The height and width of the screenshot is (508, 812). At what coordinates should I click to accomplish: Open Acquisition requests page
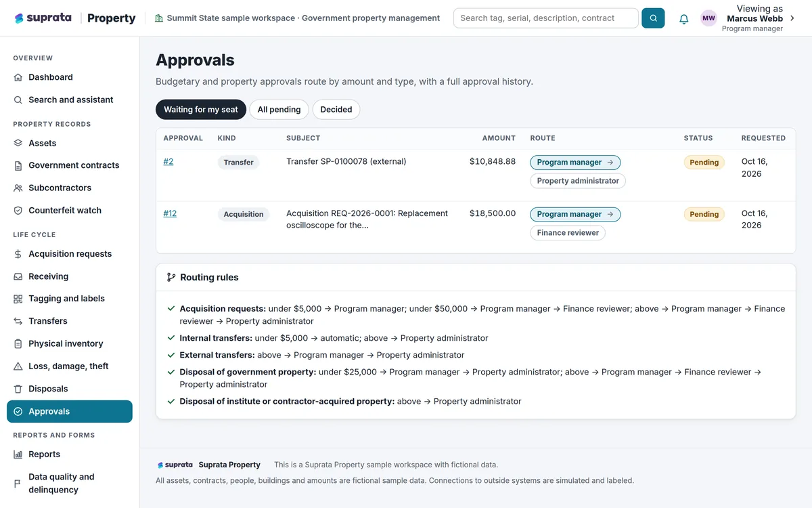click(70, 254)
